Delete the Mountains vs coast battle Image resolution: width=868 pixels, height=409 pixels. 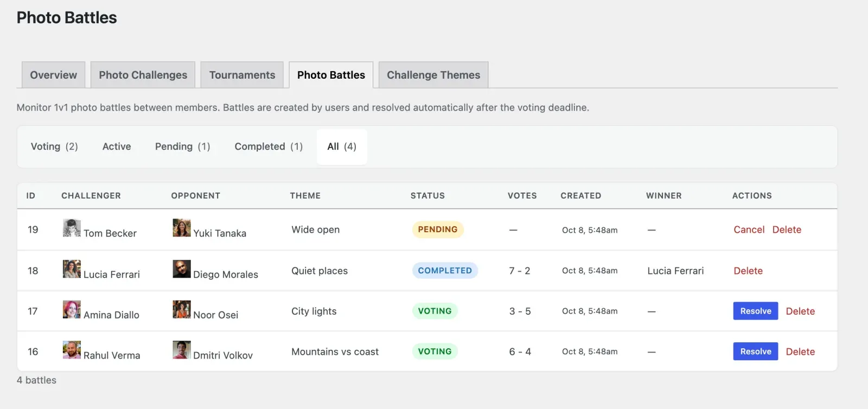point(800,352)
